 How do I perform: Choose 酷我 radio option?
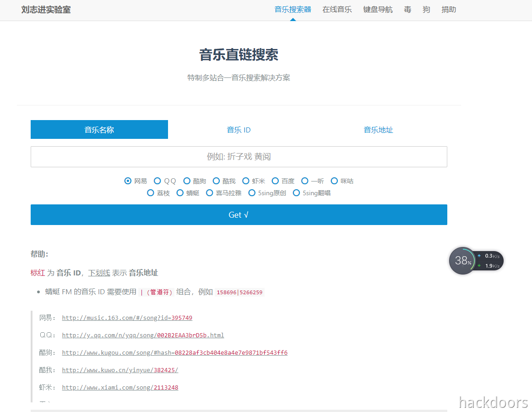[x=216, y=181]
